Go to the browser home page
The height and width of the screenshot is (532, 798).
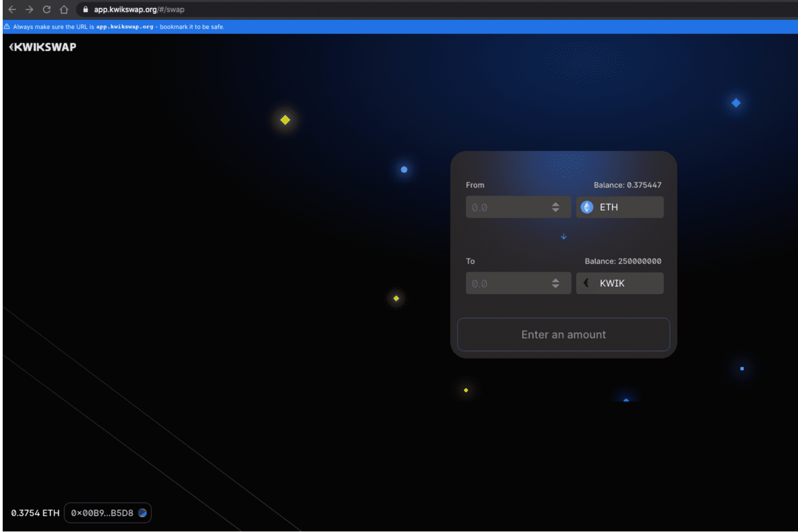pos(64,10)
